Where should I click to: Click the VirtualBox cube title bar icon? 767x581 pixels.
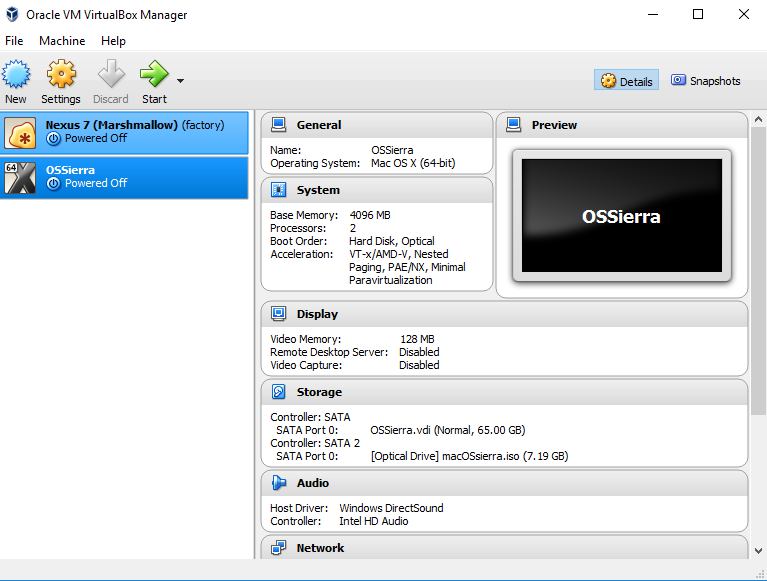[12, 14]
